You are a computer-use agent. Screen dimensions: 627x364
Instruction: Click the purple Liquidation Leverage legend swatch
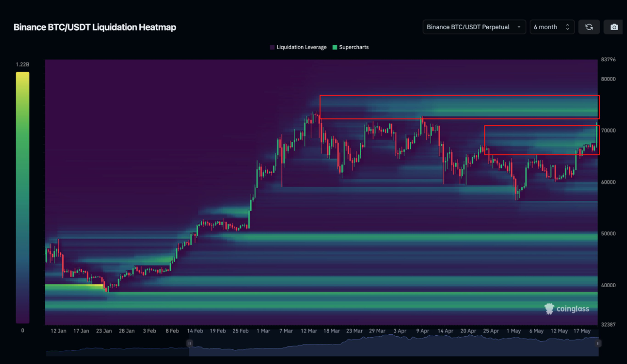[271, 47]
